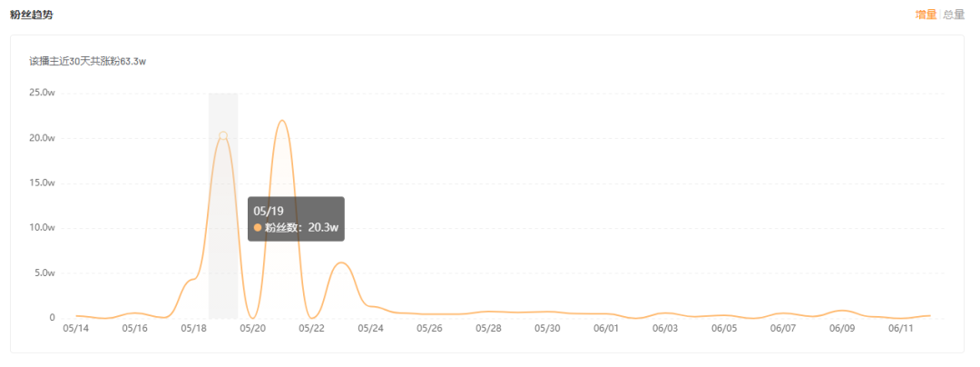Viewport: 980px width, 367px height.
Task: Select the 05/14 x-axis label
Action: [75, 328]
